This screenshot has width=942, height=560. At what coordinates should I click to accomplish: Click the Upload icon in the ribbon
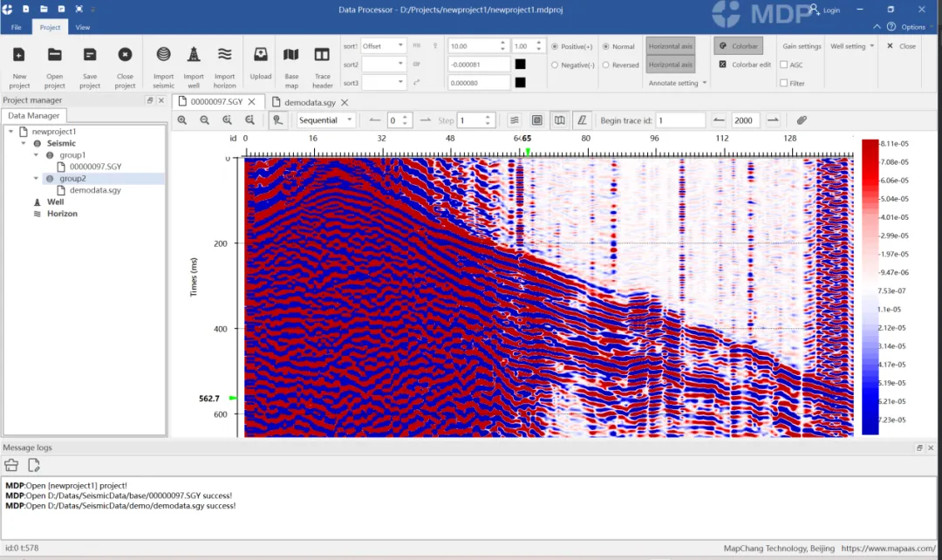point(260,55)
